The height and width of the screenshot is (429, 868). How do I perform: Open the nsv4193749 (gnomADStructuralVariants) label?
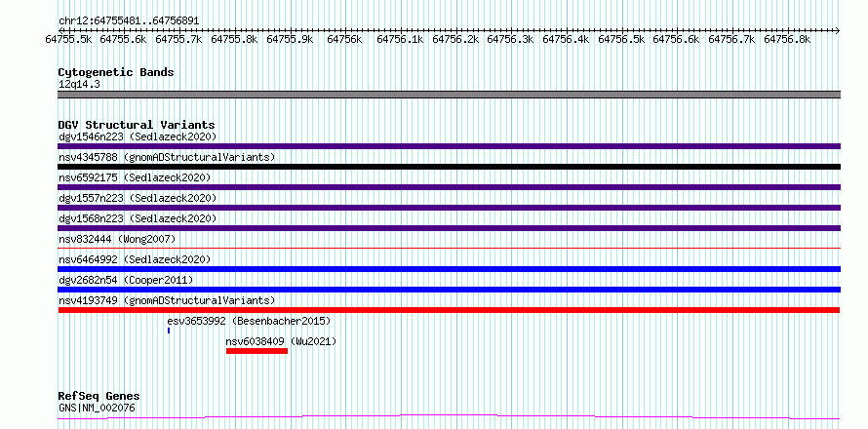pyautogui.click(x=167, y=300)
